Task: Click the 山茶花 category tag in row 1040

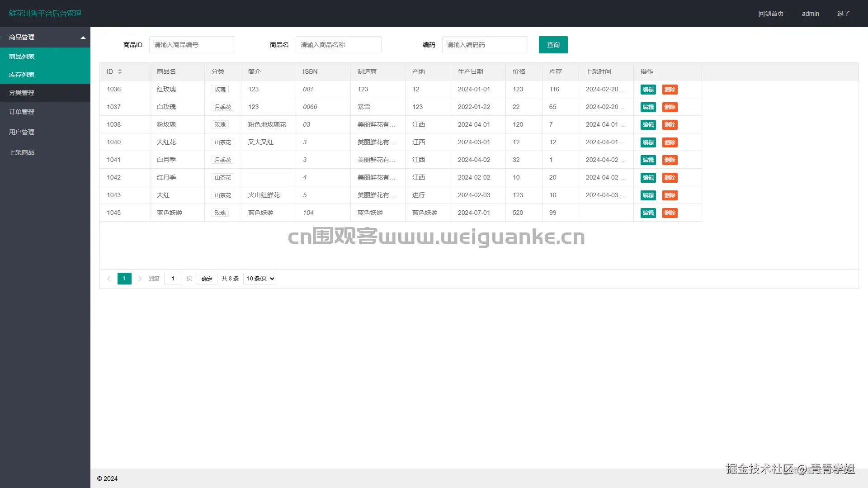Action: click(x=223, y=142)
